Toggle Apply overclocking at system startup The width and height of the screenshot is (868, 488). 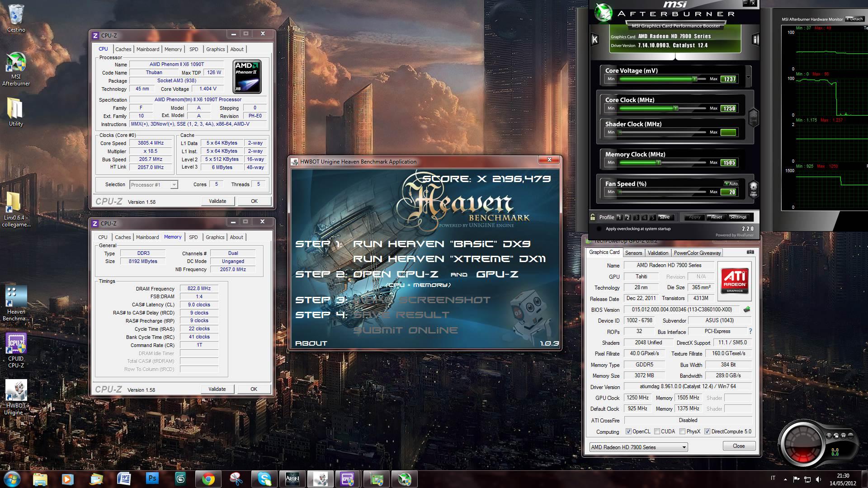pyautogui.click(x=599, y=229)
